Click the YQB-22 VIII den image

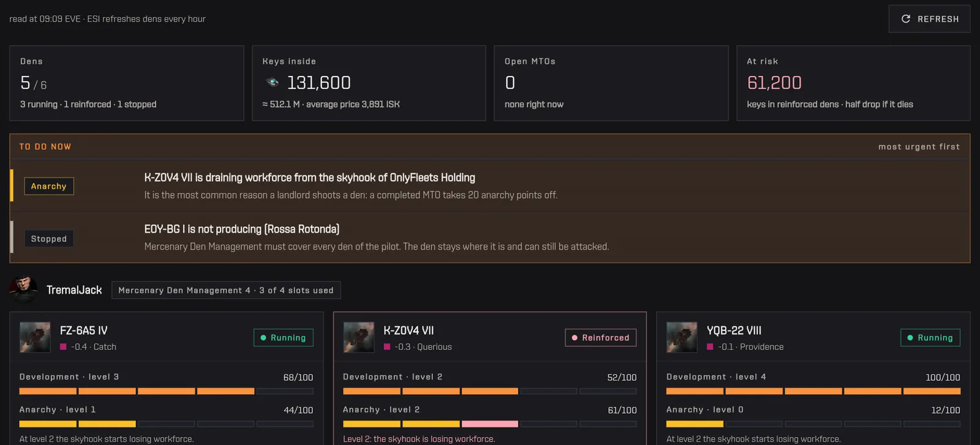(682, 337)
